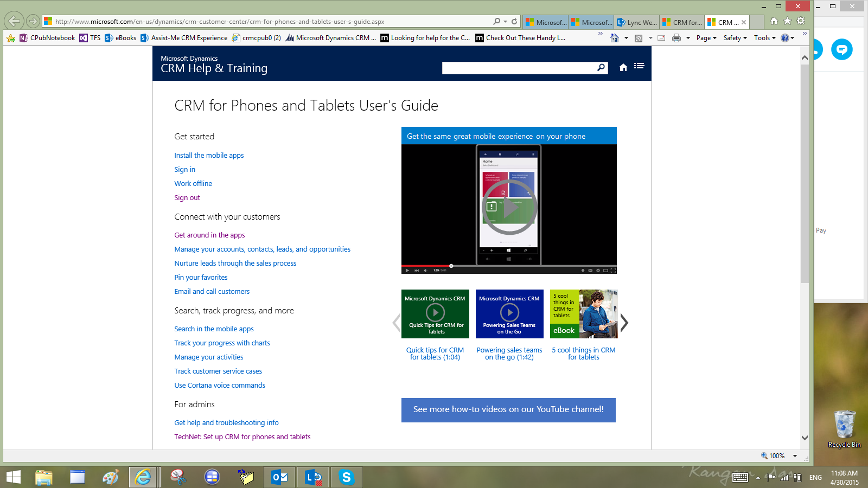The image size is (868, 488).
Task: Toggle fullscreen on the video player
Action: point(613,270)
